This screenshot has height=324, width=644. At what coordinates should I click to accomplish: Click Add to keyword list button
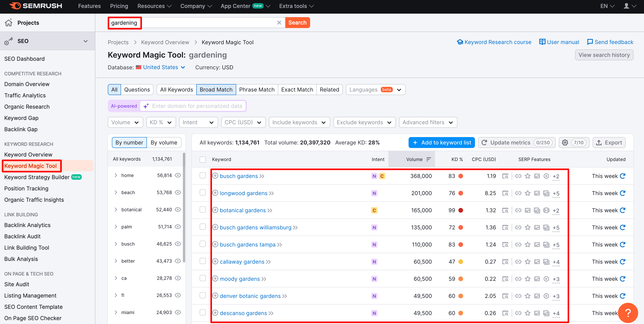(441, 143)
